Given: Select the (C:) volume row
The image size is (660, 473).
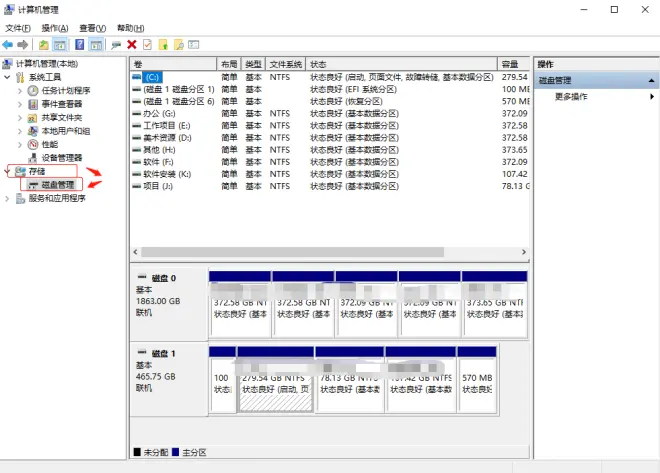Looking at the screenshot, I should [x=152, y=77].
